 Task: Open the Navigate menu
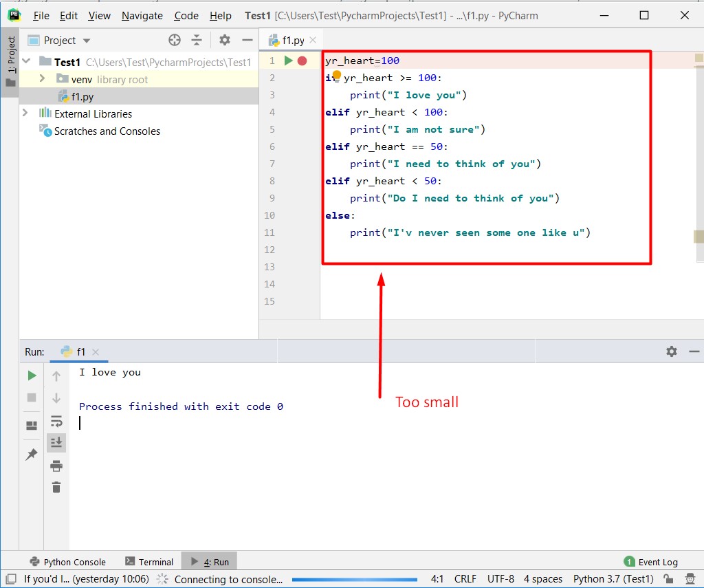tap(142, 15)
